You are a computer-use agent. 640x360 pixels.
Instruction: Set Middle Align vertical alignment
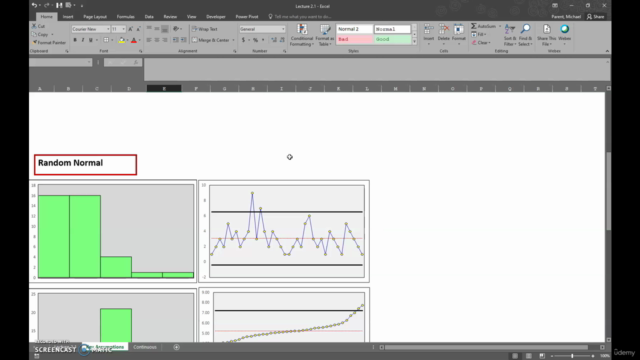tap(157, 29)
